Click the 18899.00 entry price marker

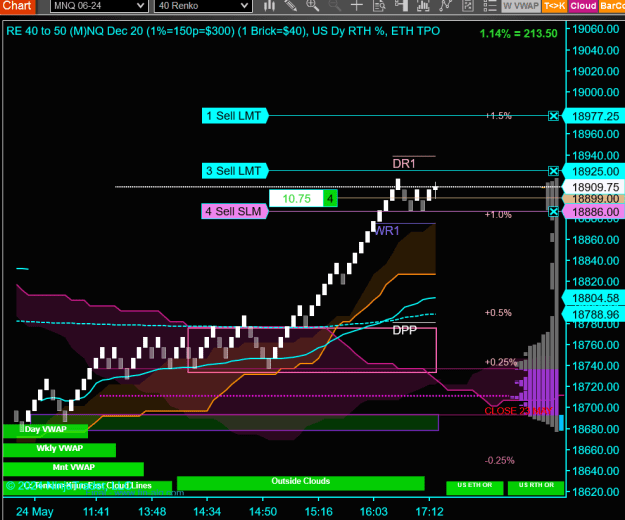595,199
